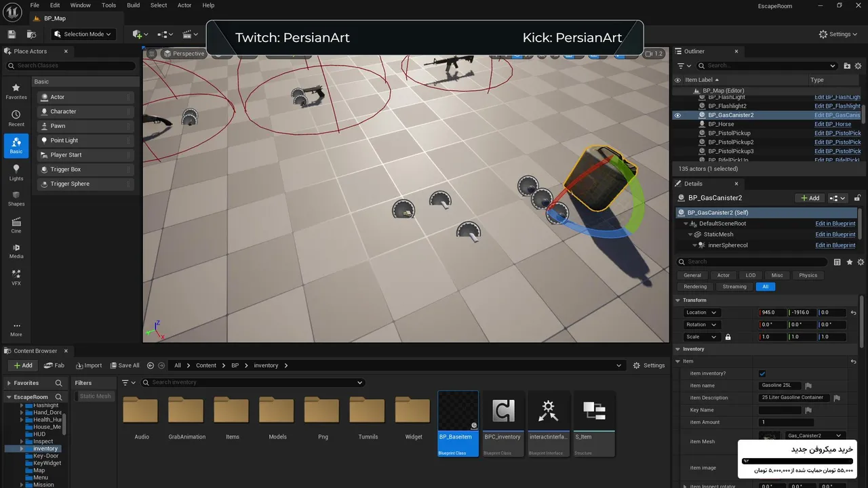Collapse the Inventory section

pyautogui.click(x=677, y=349)
